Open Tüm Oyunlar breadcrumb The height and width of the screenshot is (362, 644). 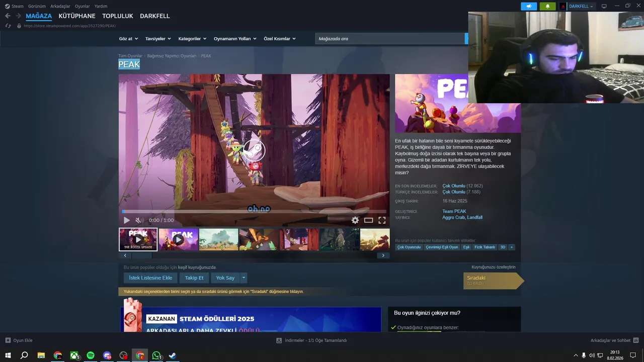130,56
